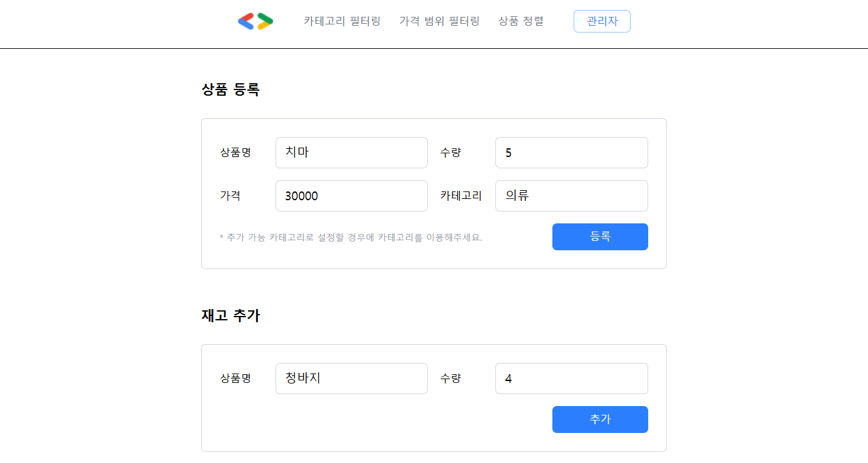
Task: Click the 상품 등록 section heading
Action: (230, 89)
